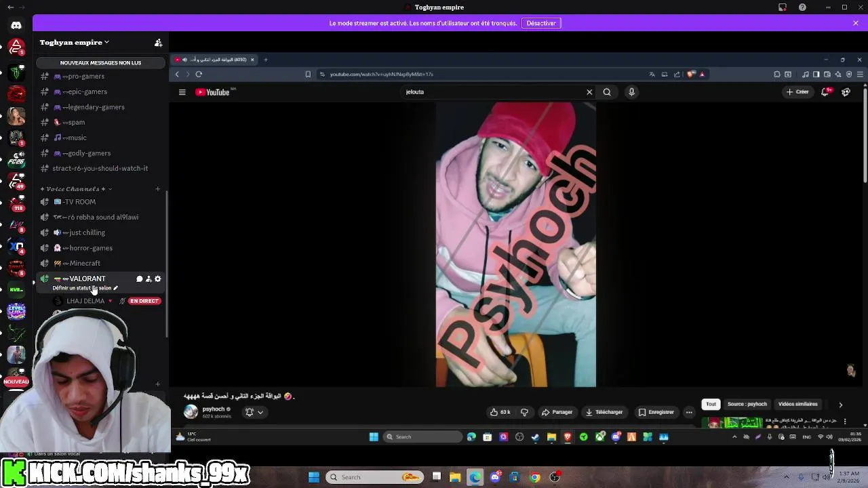Open YouTube notifications bell
Screen dimensions: 868x488
click(x=825, y=92)
